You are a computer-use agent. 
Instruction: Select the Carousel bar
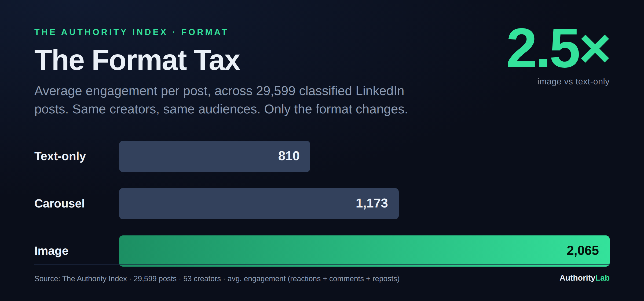click(259, 204)
